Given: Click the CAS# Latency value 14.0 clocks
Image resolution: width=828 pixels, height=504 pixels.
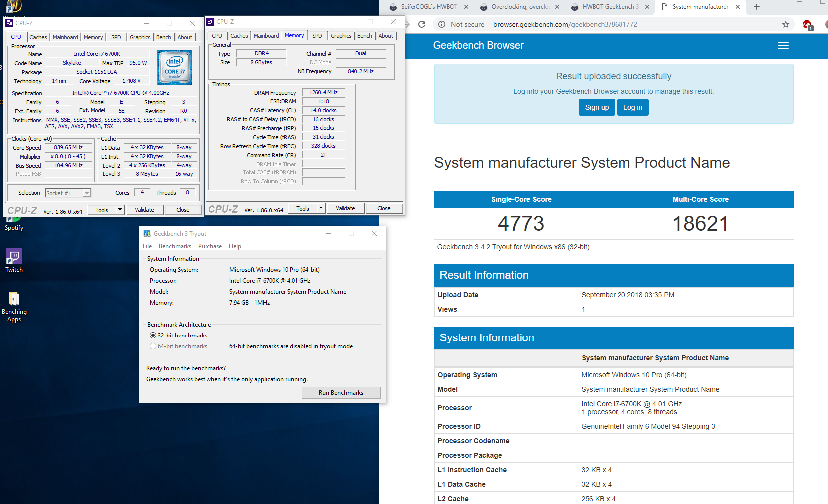Looking at the screenshot, I should pyautogui.click(x=323, y=110).
